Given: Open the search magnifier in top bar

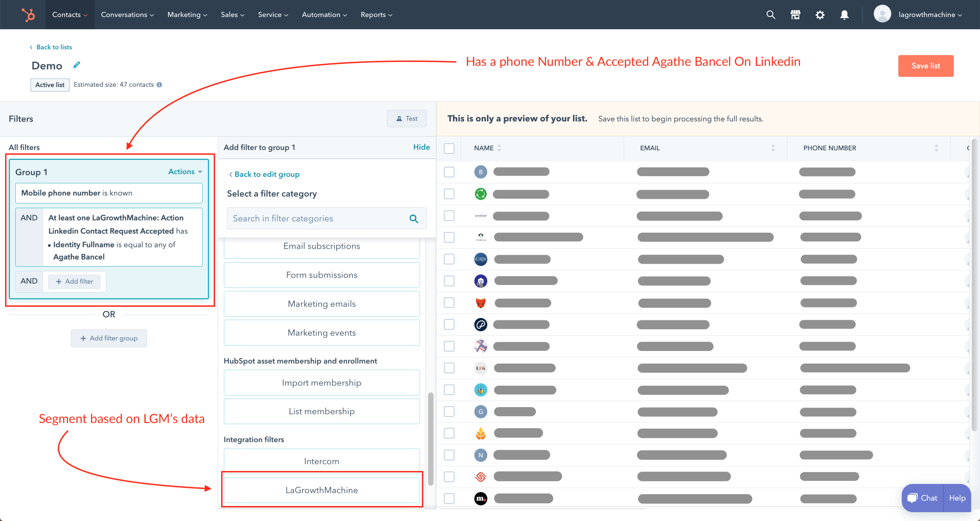Looking at the screenshot, I should pos(770,15).
